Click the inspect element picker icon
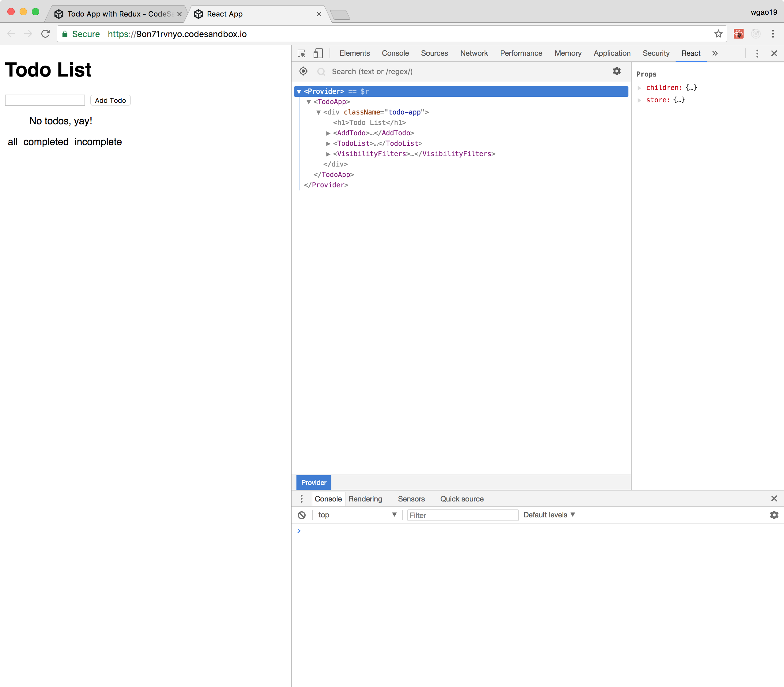 (x=301, y=53)
